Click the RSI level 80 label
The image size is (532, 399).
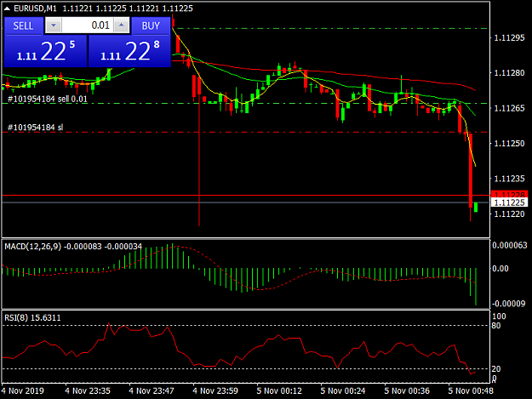pyautogui.click(x=496, y=326)
